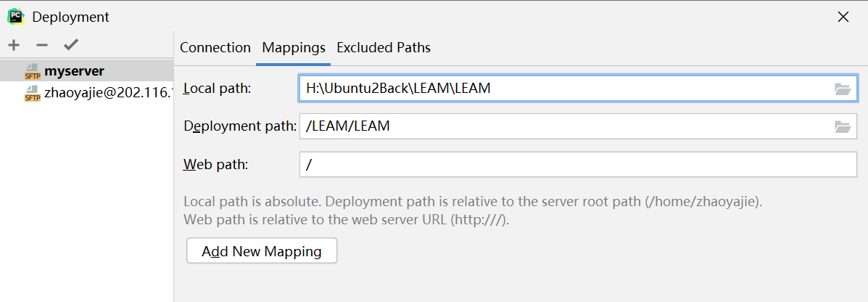Image resolution: width=868 pixels, height=302 pixels.
Task: Open folder browser for Deployment path
Action: [x=842, y=127]
